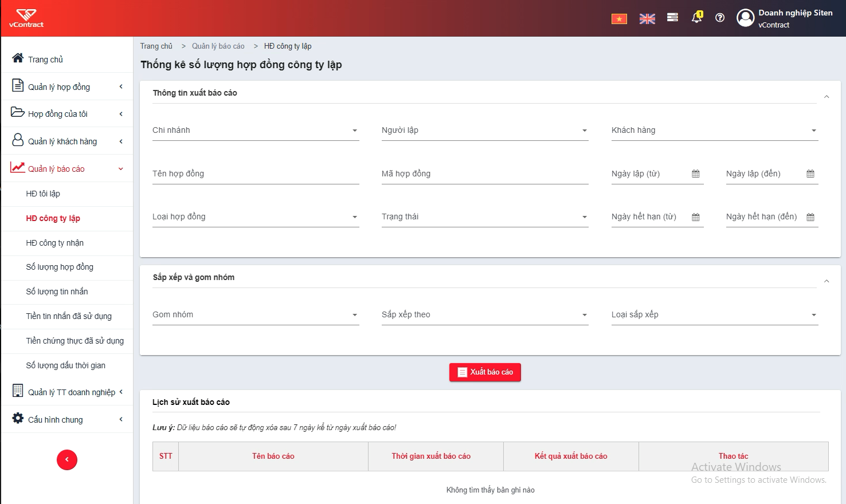Screen dimensions: 846x504
Task: Click the STT column header
Action: tap(166, 456)
